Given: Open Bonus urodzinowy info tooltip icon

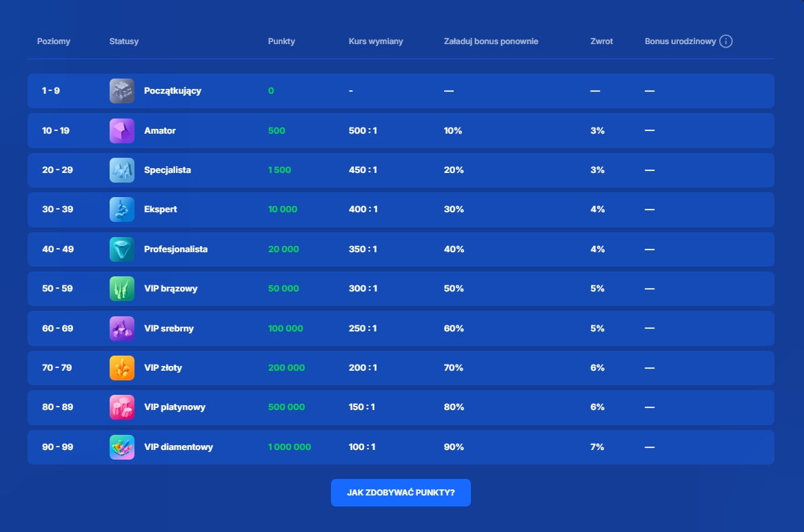Looking at the screenshot, I should [725, 41].
